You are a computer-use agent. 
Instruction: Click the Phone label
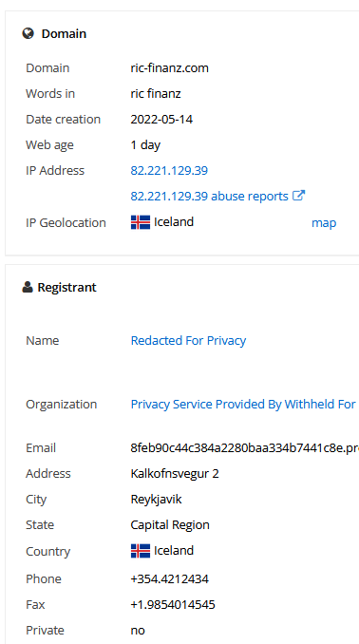[x=44, y=579]
